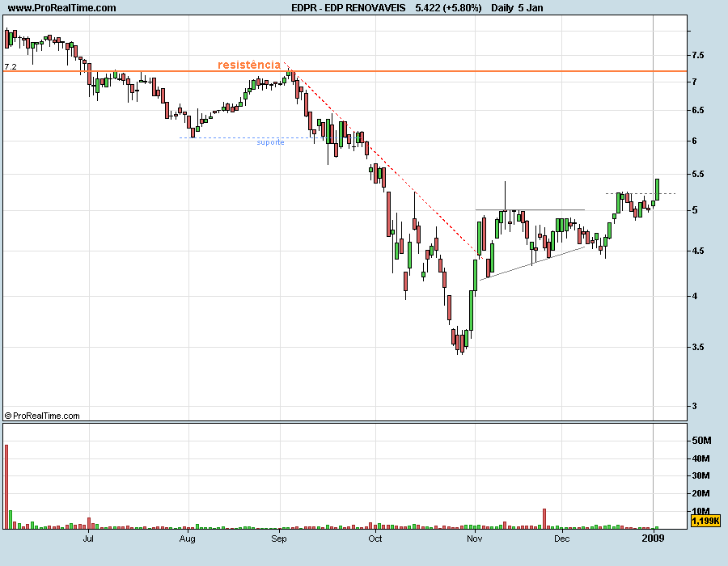Click the 2009 year label

point(653,539)
